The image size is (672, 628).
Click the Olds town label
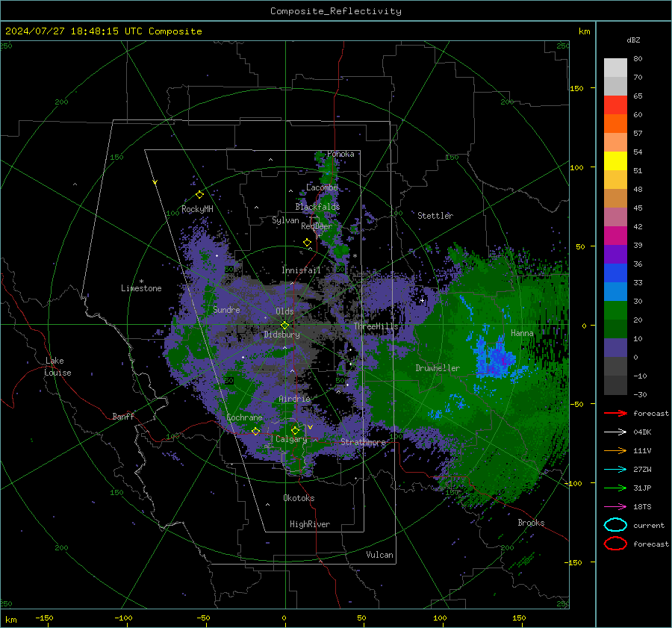point(284,311)
